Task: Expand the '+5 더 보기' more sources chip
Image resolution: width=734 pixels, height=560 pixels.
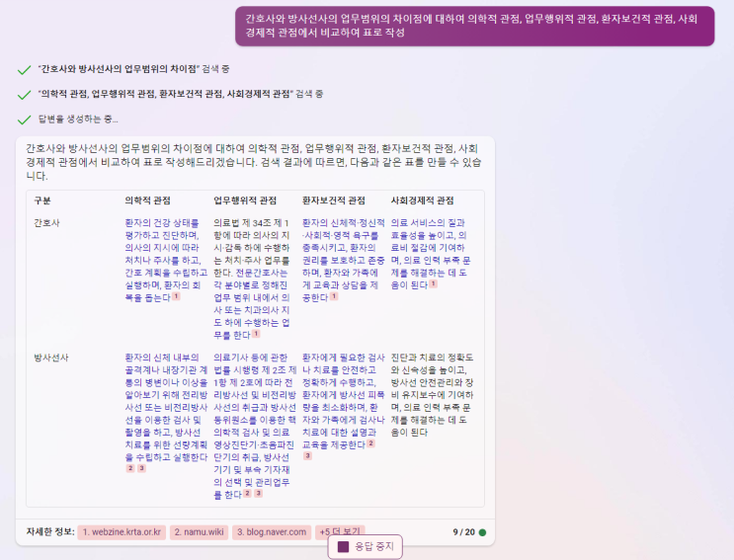Action: (340, 531)
